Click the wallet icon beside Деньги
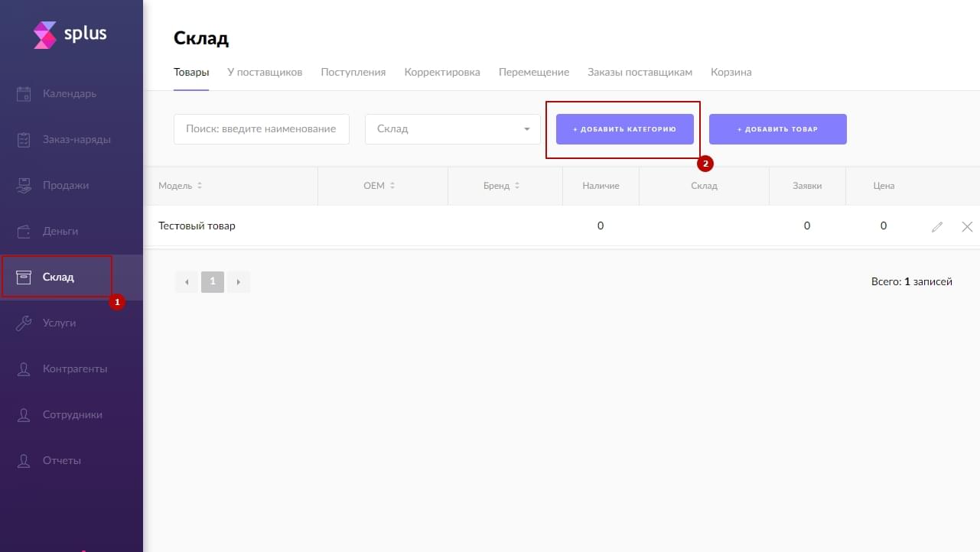 pos(24,232)
